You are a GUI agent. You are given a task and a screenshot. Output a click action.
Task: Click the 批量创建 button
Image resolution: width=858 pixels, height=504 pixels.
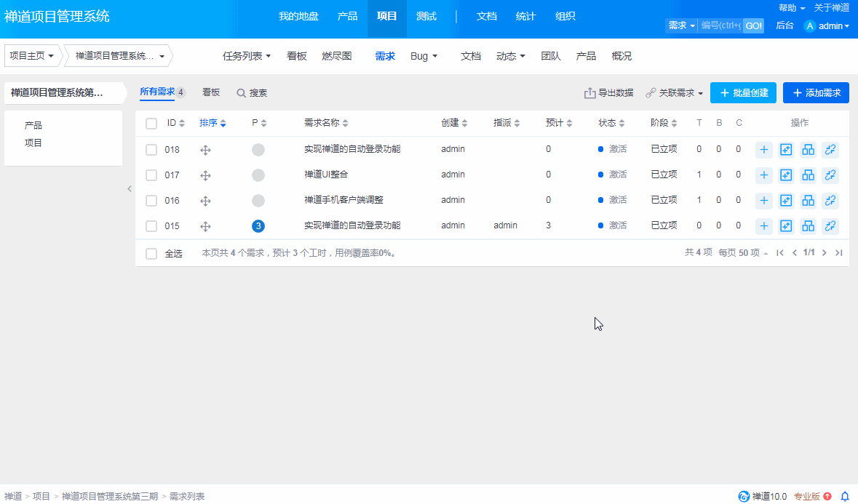coord(743,93)
